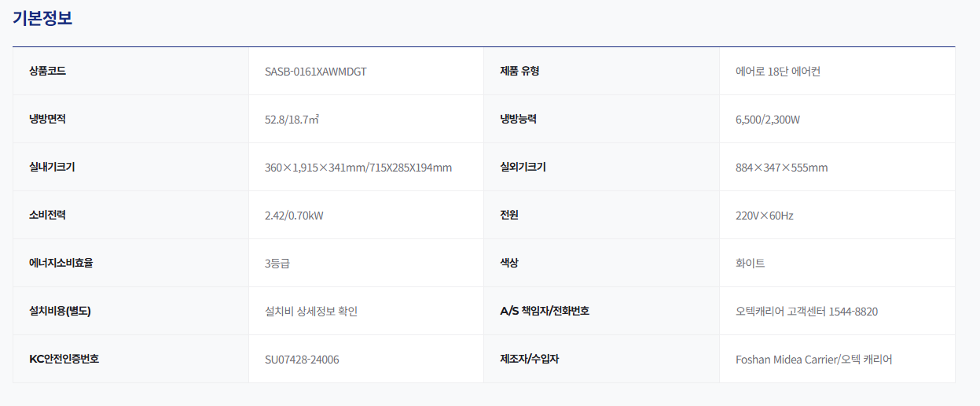Click the 에너지소비효율 label
This screenshot has width=980, height=406.
(x=61, y=263)
